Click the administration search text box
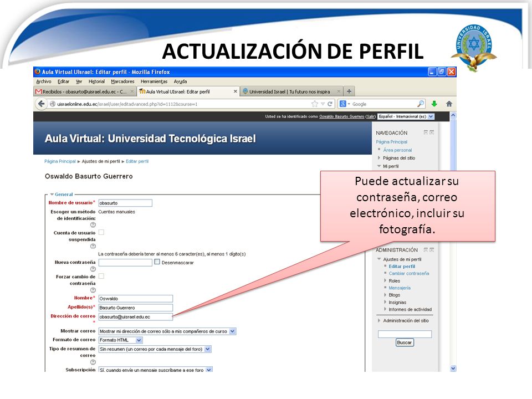This screenshot has width=532, height=399. pyautogui.click(x=405, y=334)
